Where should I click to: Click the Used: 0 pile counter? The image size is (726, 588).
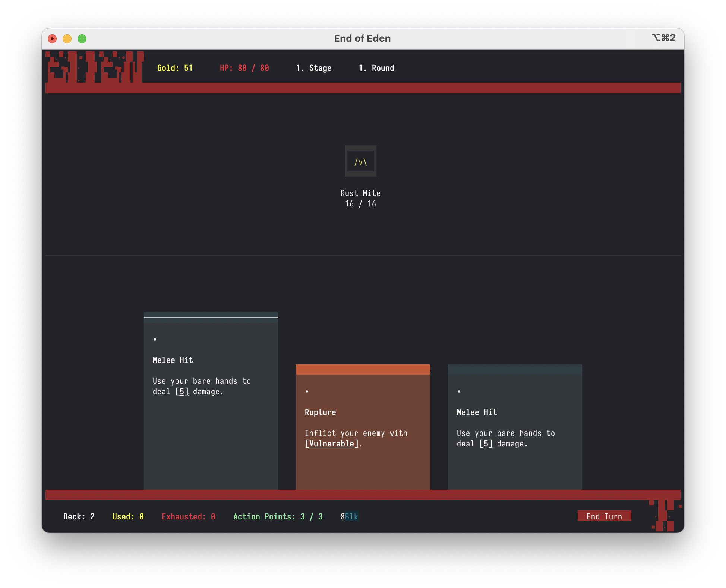click(x=128, y=516)
